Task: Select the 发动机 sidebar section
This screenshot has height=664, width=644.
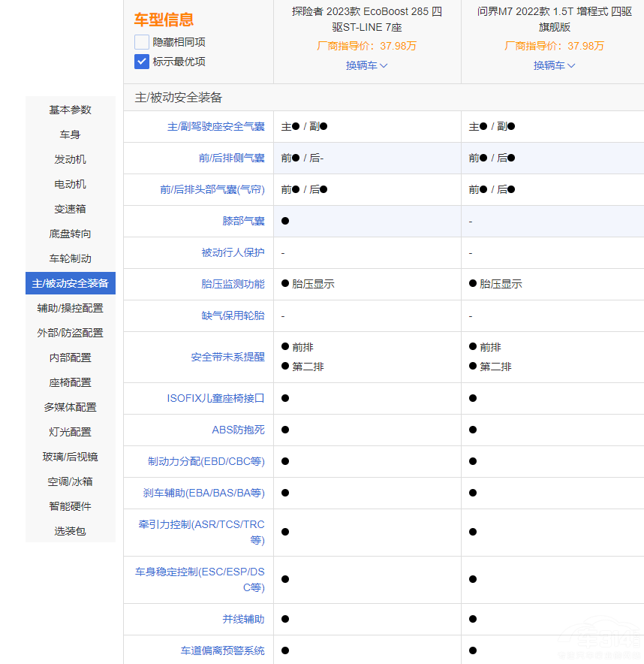Action: click(70, 159)
